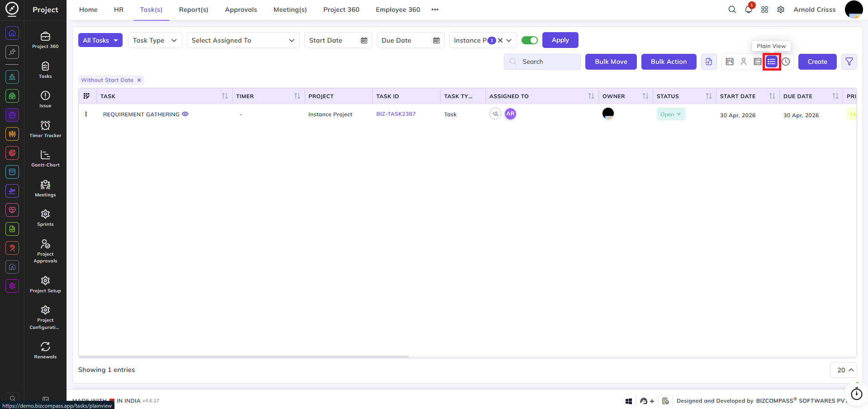868x409 pixels.
Task: Open the Project 360 top tab
Action: 342,10
